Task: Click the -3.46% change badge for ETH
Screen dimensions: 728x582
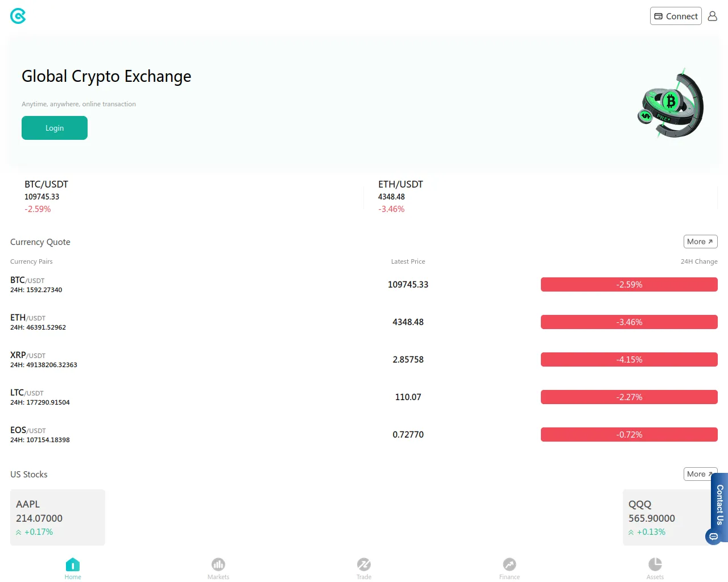Action: coord(629,322)
